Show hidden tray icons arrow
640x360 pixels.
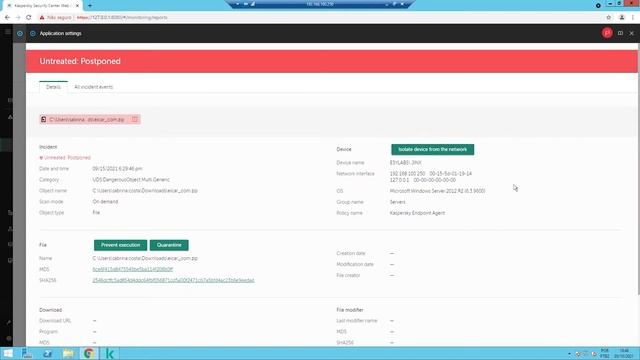click(569, 354)
